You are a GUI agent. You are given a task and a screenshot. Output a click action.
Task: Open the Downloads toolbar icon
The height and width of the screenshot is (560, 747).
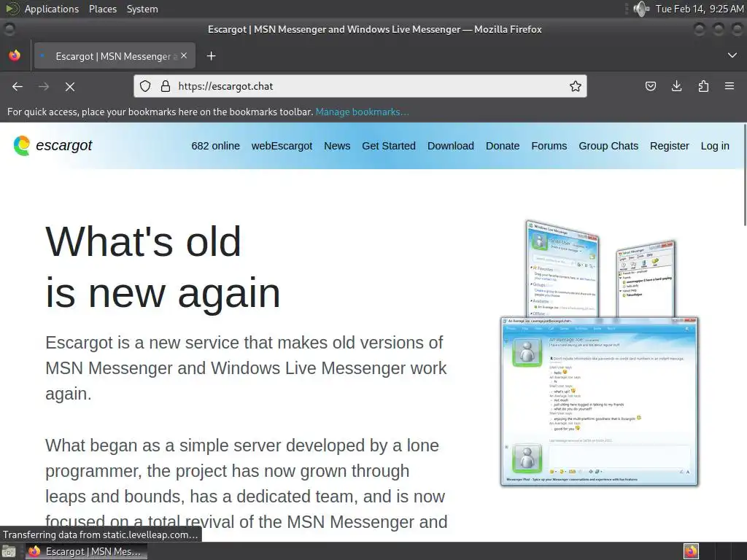pos(676,86)
